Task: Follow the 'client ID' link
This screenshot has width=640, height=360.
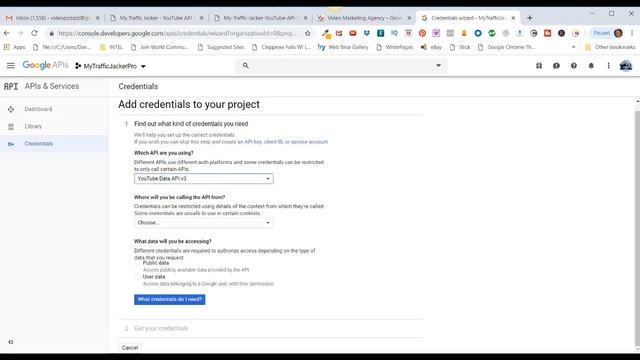Action: click(x=273, y=142)
